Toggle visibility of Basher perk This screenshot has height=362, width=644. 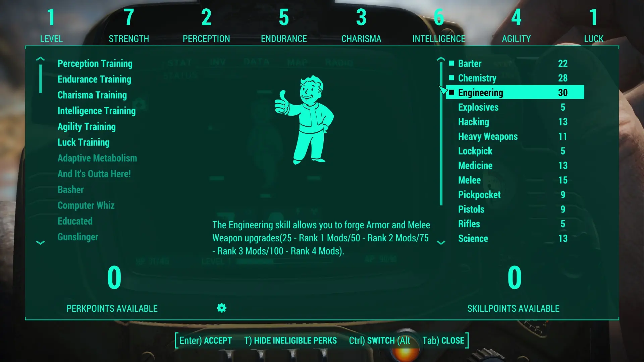(x=70, y=189)
